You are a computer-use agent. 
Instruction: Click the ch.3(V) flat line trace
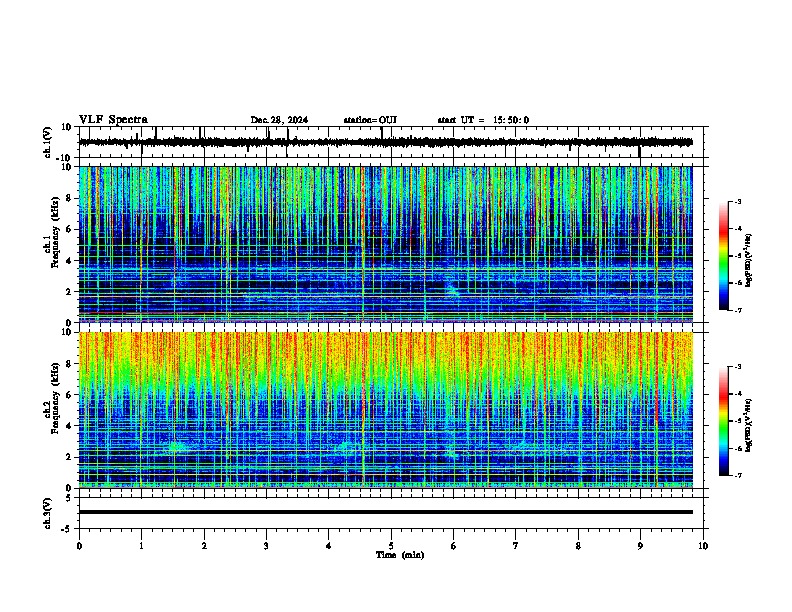pos(385,512)
